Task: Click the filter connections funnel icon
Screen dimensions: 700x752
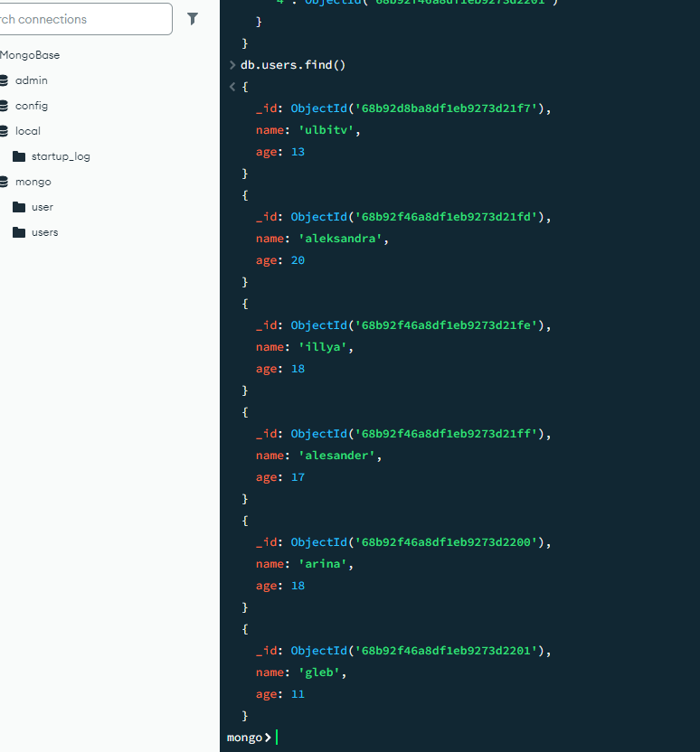Action: coord(193,19)
